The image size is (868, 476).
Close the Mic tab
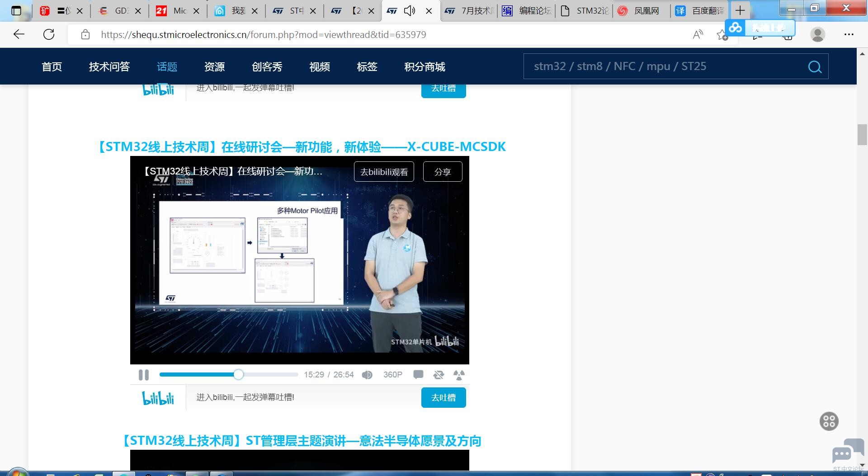click(x=196, y=10)
